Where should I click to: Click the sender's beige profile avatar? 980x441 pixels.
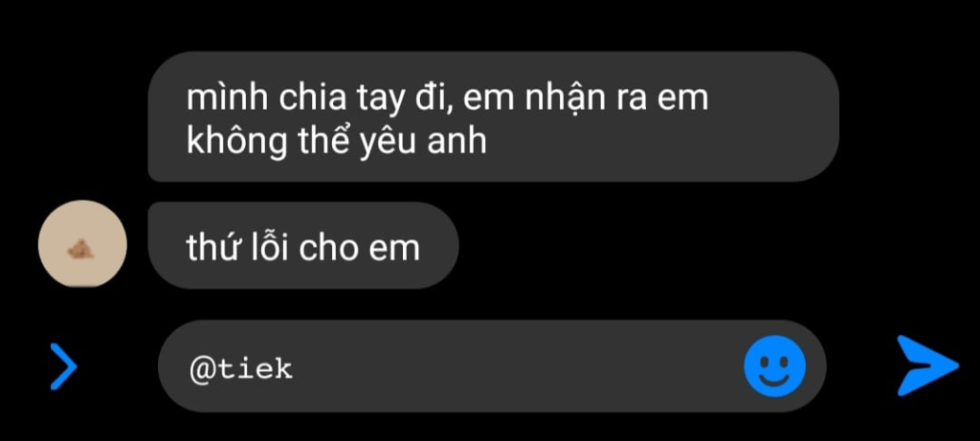point(82,244)
